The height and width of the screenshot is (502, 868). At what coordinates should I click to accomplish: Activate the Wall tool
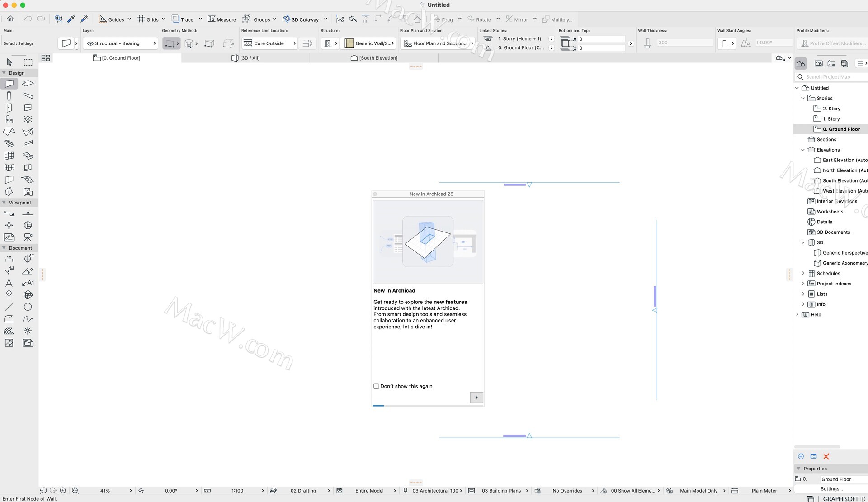(9, 84)
